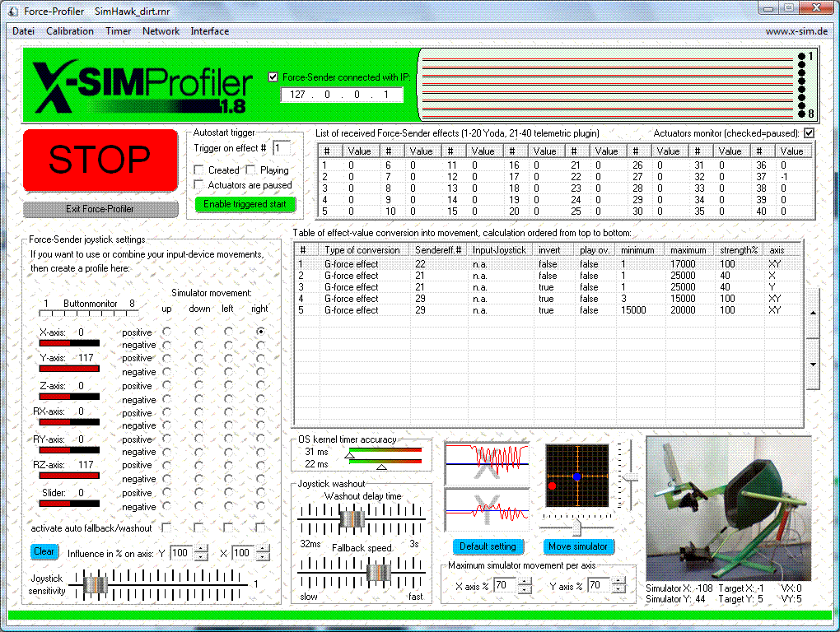Select Y-axis positive down radio button
The width and height of the screenshot is (840, 632).
pyautogui.click(x=198, y=358)
